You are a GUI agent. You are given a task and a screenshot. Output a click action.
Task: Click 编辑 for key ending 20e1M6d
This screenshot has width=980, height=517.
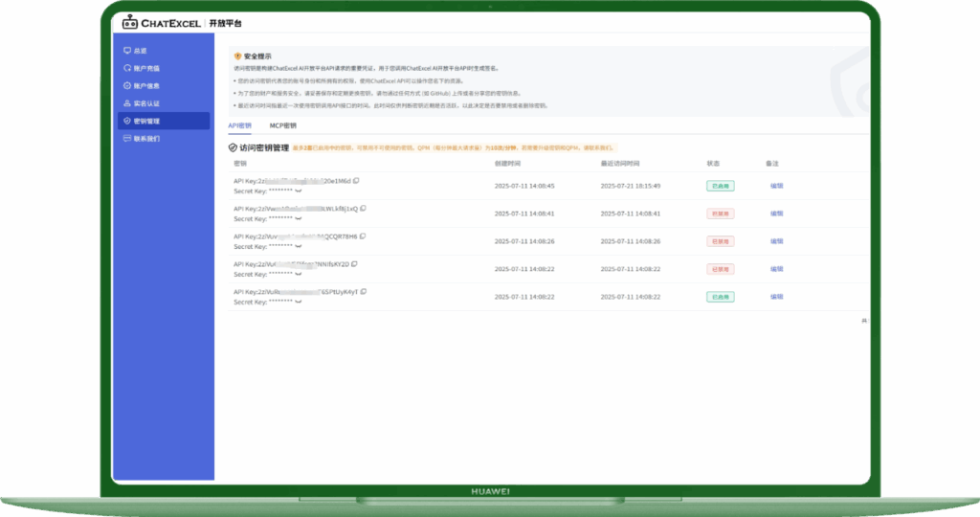pyautogui.click(x=776, y=186)
